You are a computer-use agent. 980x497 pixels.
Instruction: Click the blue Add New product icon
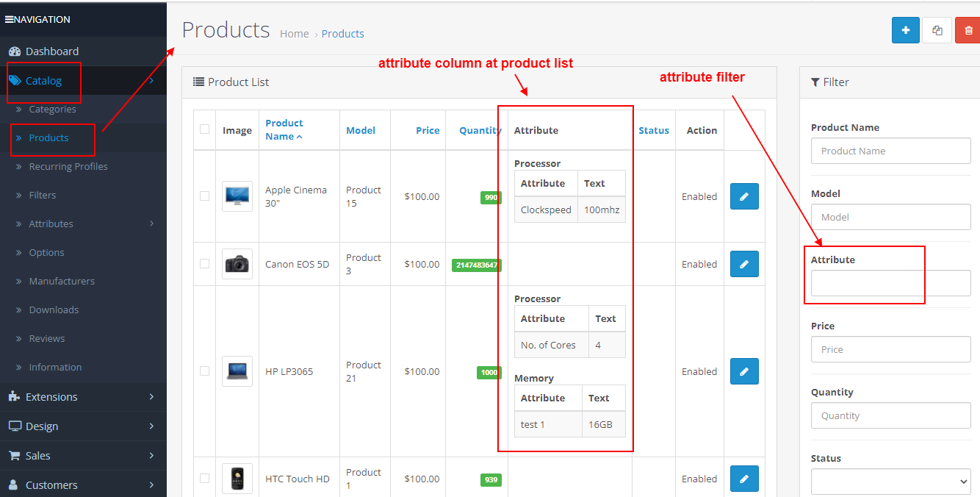pyautogui.click(x=905, y=30)
